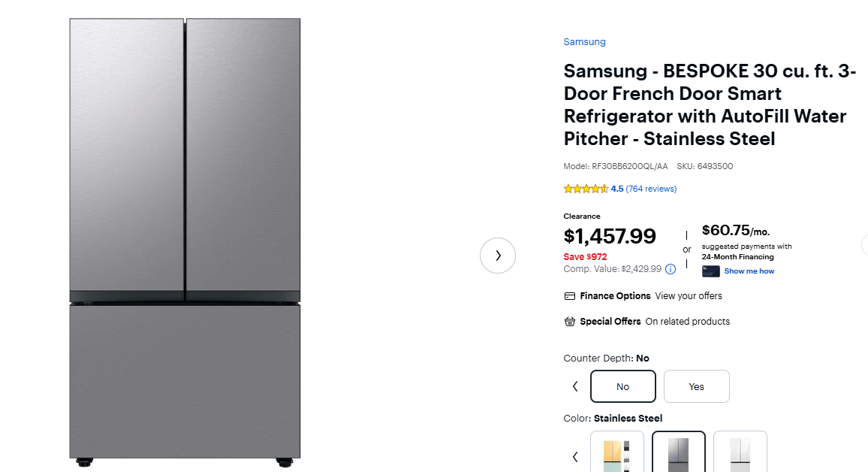
Task: Open the Samsung brand link
Action: [584, 42]
